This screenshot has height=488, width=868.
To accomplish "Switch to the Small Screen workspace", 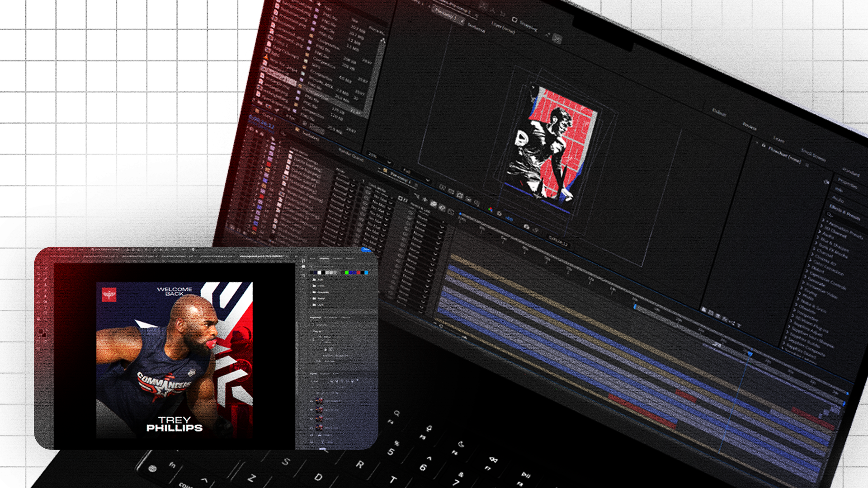I will [x=813, y=156].
